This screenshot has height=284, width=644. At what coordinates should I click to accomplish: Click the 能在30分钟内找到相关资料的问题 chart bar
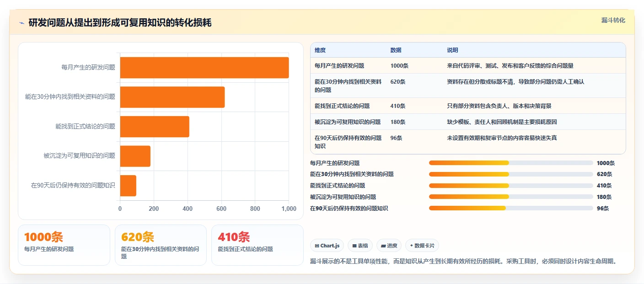pyautogui.click(x=172, y=97)
